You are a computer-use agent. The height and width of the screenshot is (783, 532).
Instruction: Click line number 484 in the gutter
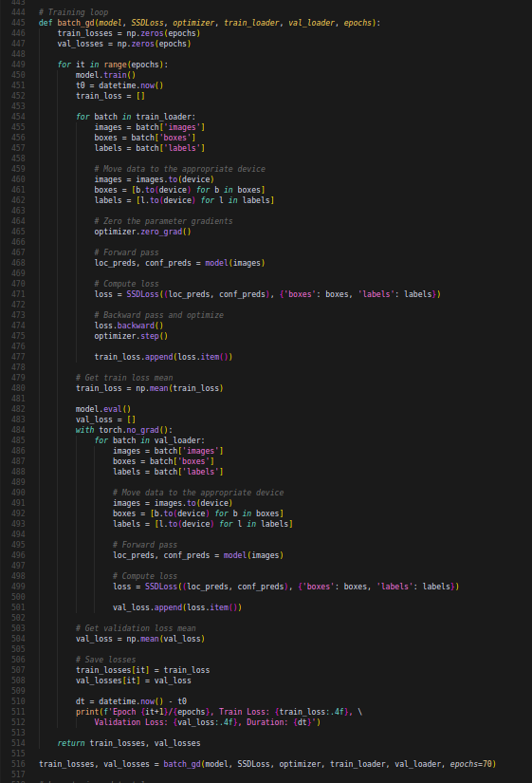point(18,431)
